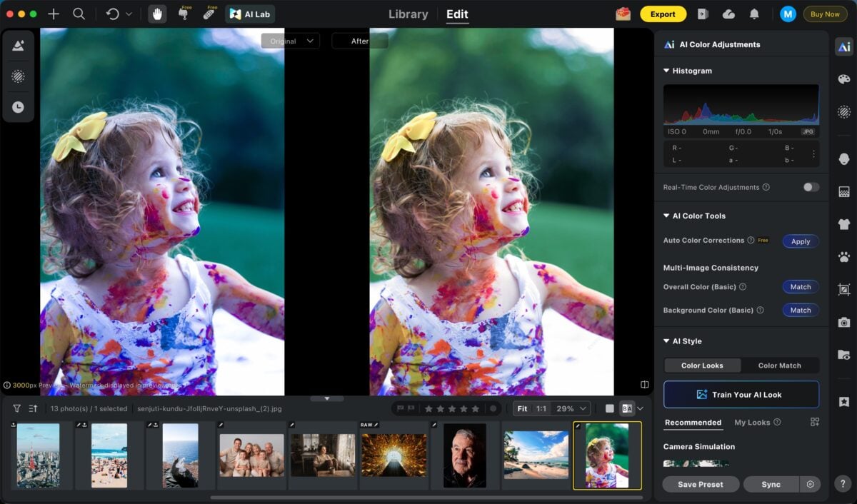Select the Portrait tools panel icon
The width and height of the screenshot is (857, 504).
pos(844,158)
